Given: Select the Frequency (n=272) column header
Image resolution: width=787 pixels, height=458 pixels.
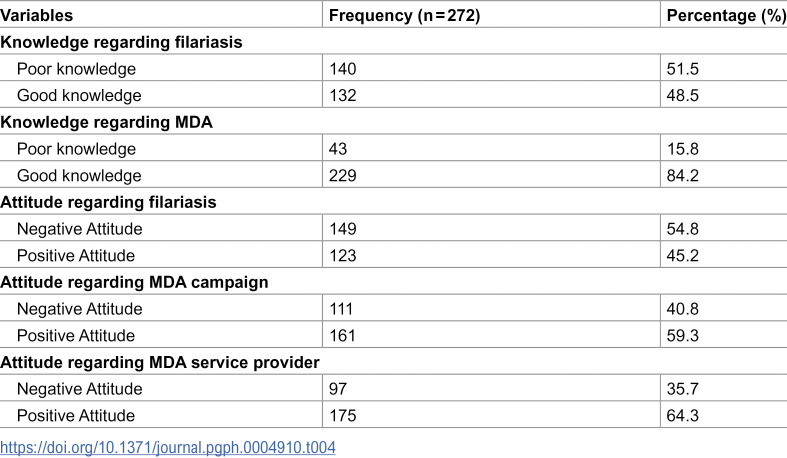Looking at the screenshot, I should [405, 16].
